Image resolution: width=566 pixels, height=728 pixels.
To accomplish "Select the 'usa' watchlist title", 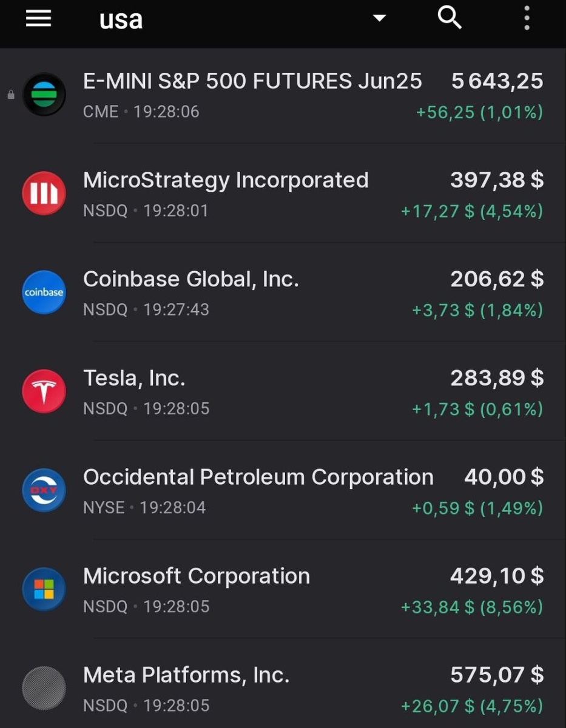I will point(121,19).
